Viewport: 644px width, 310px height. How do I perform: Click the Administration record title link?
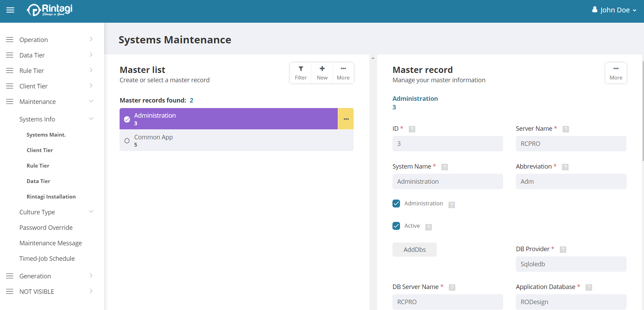click(415, 98)
